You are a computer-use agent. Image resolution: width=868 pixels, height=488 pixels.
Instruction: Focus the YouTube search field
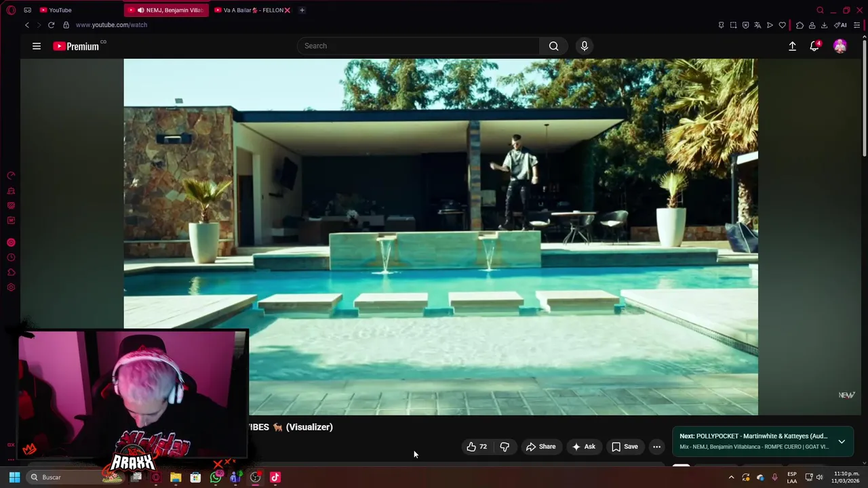click(x=418, y=46)
